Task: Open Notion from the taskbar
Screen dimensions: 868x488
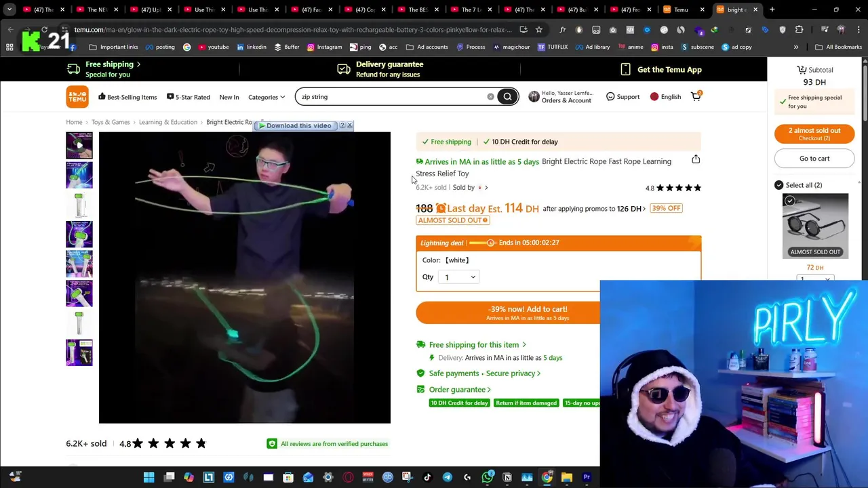Action: coord(507,478)
